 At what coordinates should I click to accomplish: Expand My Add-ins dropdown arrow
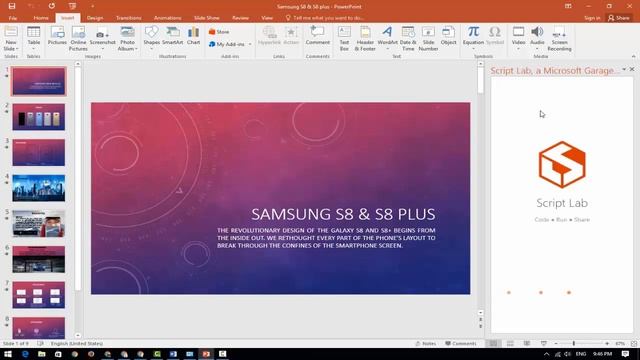[250, 44]
